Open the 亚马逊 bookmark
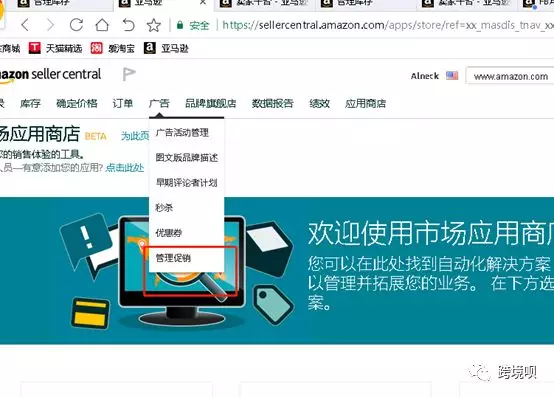This screenshot has width=554, height=397. [x=166, y=48]
